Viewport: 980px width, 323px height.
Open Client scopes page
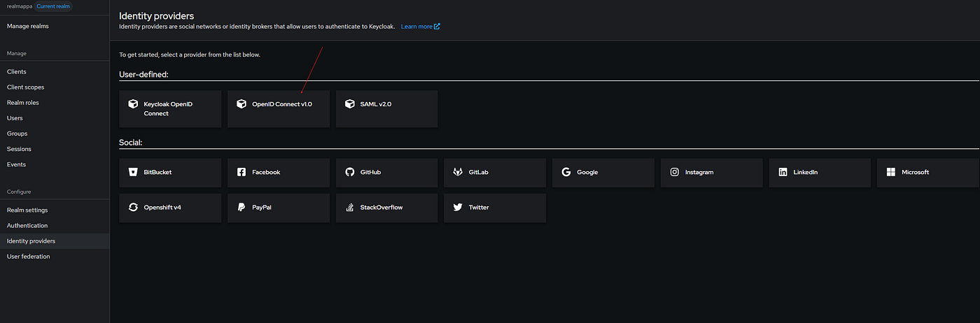point(55,87)
